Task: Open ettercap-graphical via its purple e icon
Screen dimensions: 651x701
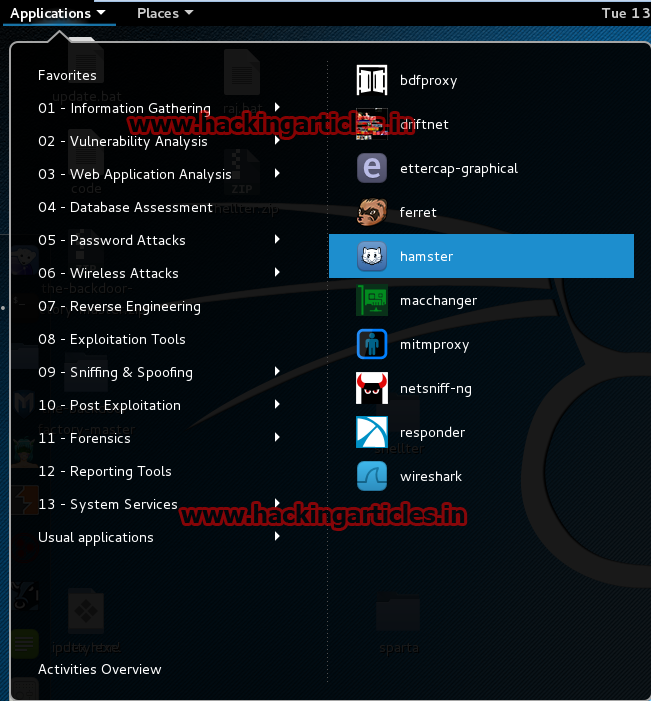Action: point(372,168)
